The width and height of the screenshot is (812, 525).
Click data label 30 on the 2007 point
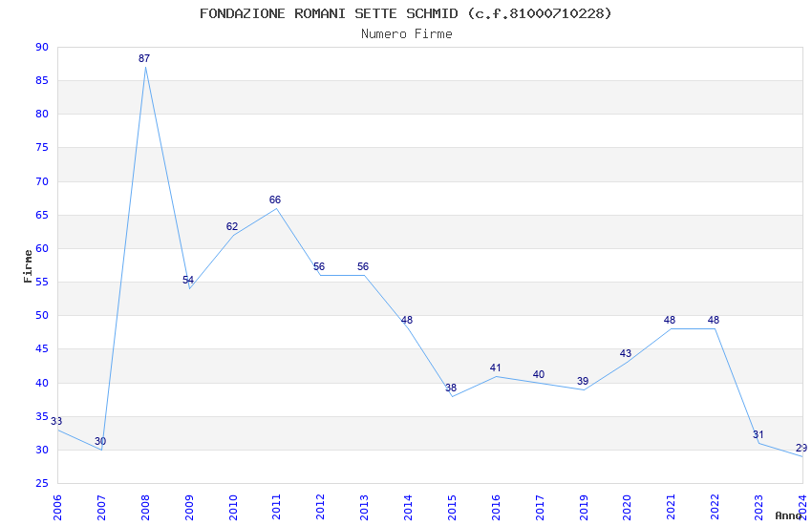click(x=100, y=441)
